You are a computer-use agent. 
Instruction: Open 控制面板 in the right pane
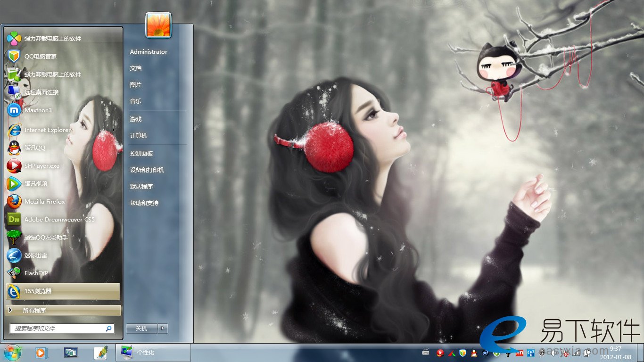(141, 153)
